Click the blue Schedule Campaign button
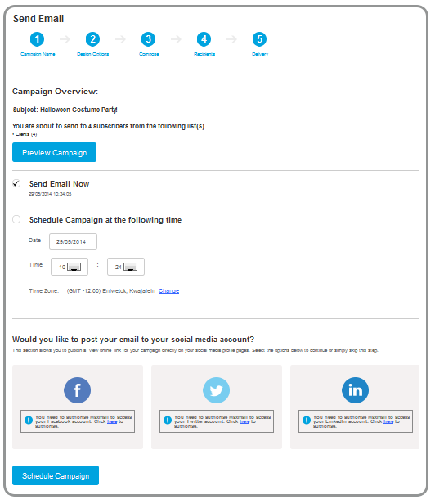Screen dimensions: 435x504 click(56, 475)
